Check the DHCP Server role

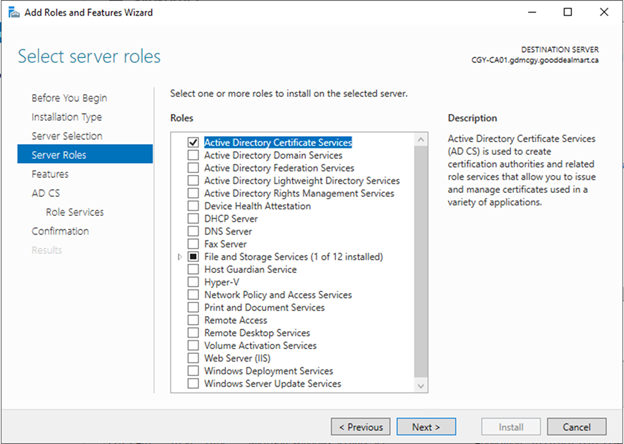pos(193,218)
